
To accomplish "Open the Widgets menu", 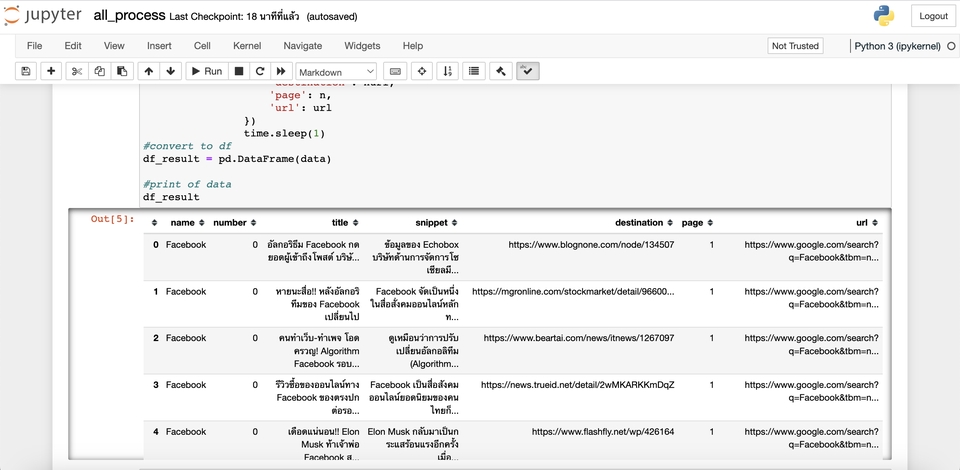I will point(362,46).
